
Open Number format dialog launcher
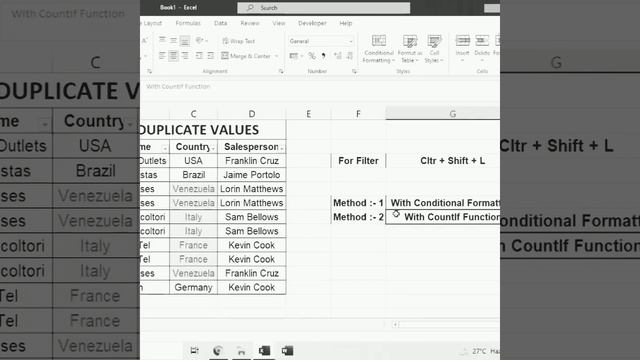[x=354, y=71]
